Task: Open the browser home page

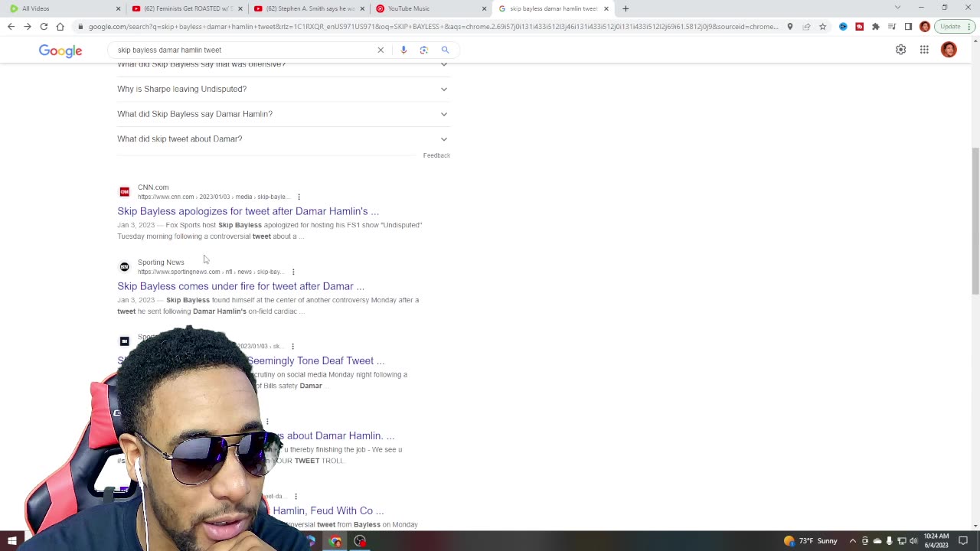Action: coord(60,26)
